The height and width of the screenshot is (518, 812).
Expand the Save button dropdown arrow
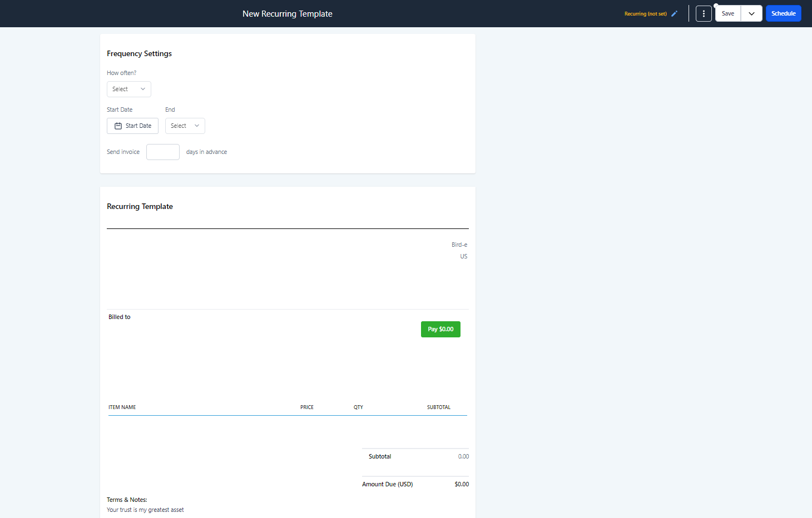[751, 13]
